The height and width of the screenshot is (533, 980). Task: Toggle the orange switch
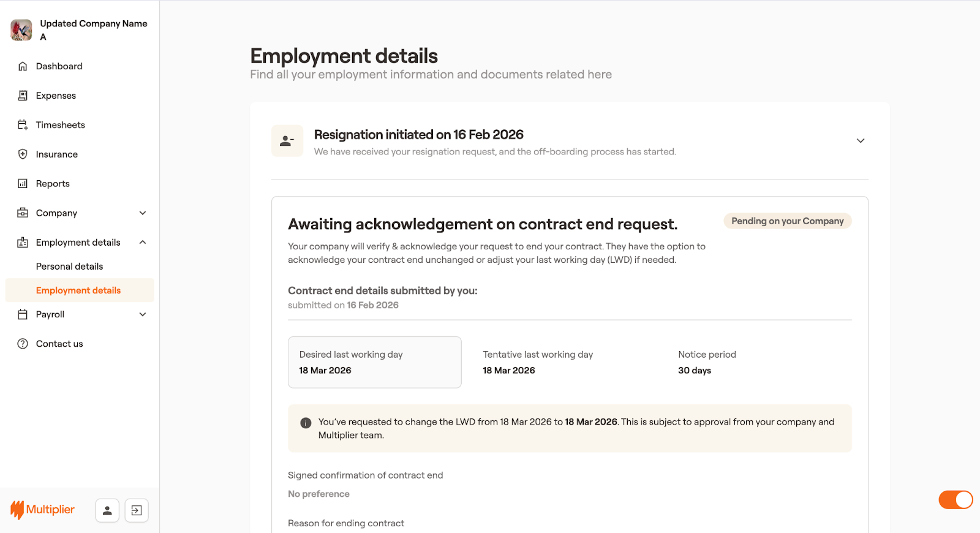pyautogui.click(x=956, y=500)
